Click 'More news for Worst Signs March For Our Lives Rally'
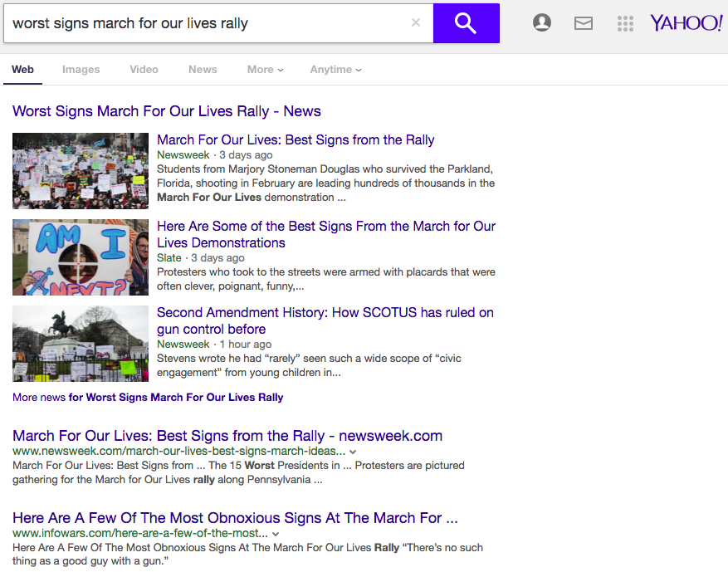The height and width of the screenshot is (572, 728). 148,398
